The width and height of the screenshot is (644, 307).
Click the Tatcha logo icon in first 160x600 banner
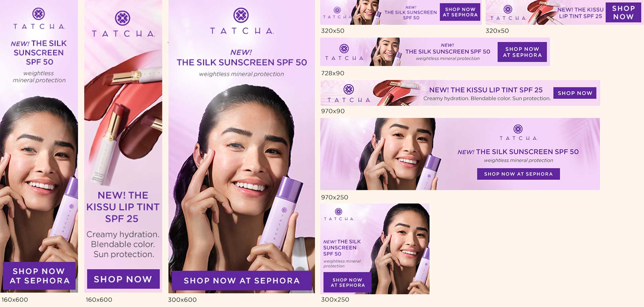tap(39, 14)
